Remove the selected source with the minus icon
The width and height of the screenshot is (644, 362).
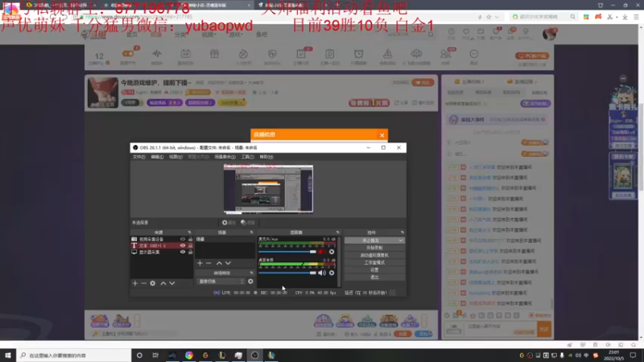click(143, 283)
